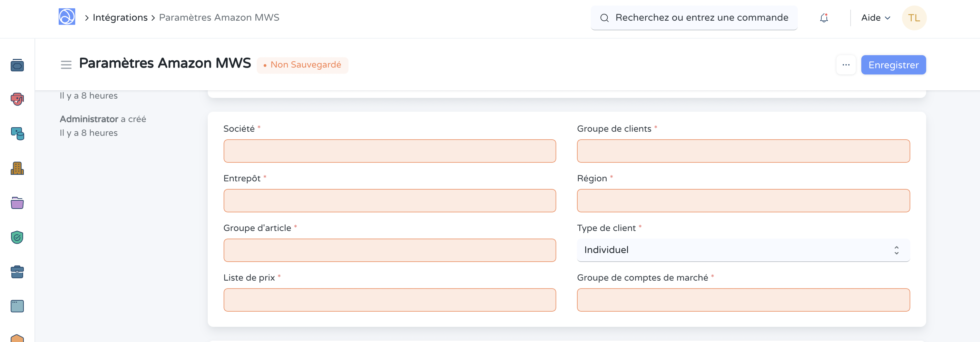
Task: Click the app logo in the breadcrumb
Action: (x=67, y=17)
